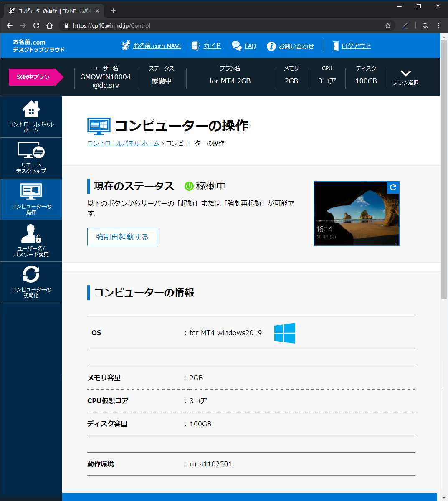Screen dimensions: 448x501
Task: Click the Windows logo next to OS
Action: tap(285, 333)
